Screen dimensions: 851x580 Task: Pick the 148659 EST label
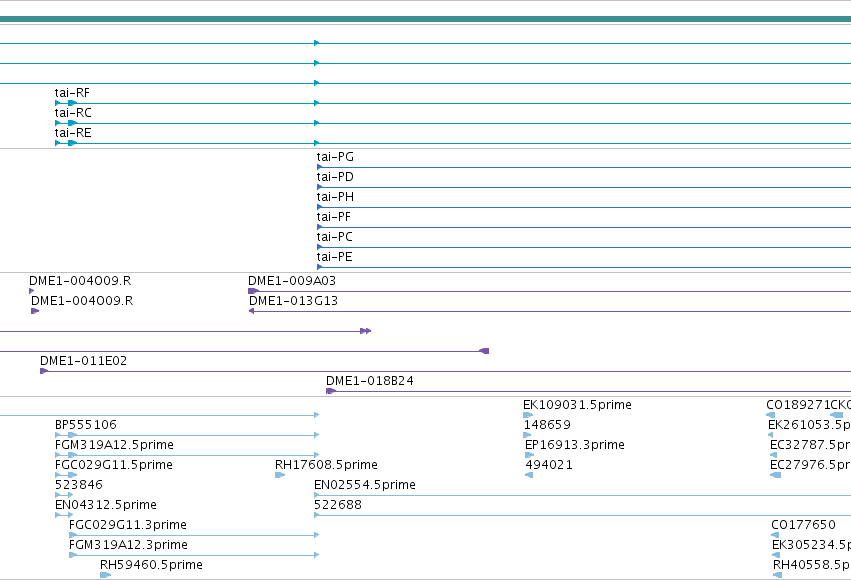[x=547, y=425]
